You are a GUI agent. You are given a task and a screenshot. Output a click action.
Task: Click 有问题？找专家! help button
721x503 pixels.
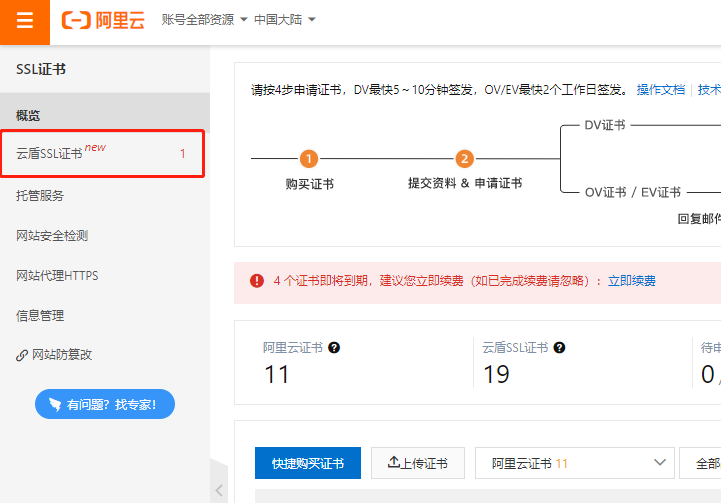[x=104, y=404]
